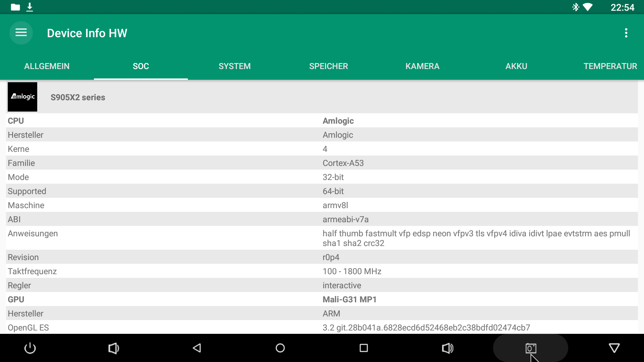
Task: Select the CPU Amlogic header row
Action: 322,121
